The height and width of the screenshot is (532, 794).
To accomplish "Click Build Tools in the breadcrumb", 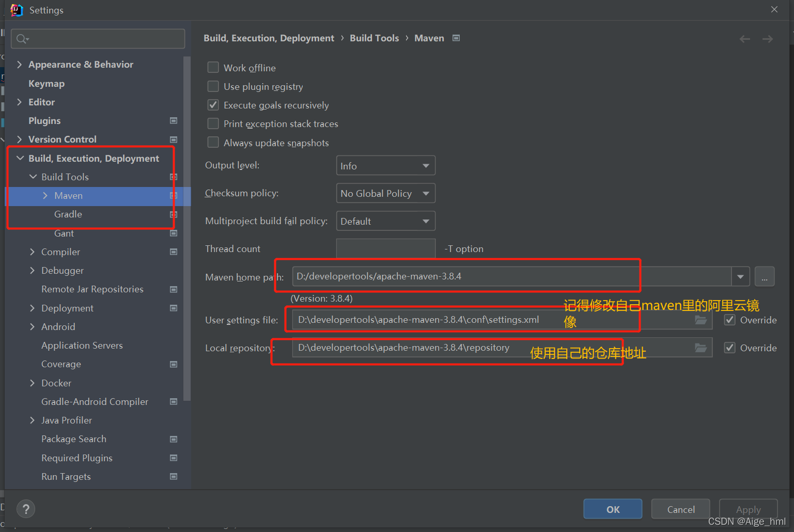I will point(375,38).
